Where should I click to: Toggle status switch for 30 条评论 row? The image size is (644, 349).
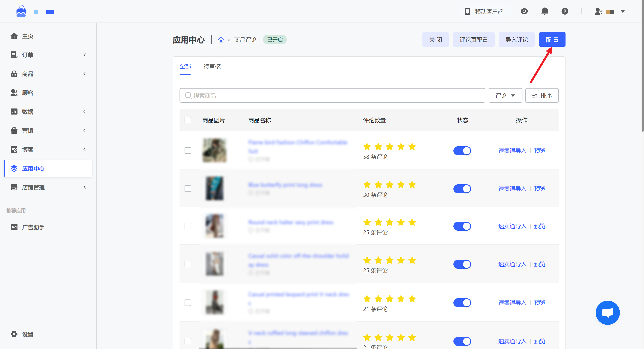(x=462, y=189)
